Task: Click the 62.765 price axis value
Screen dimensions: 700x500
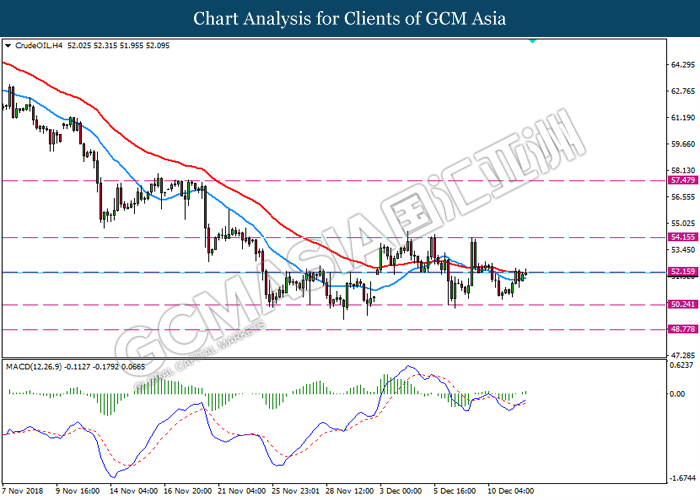Action: coord(683,91)
